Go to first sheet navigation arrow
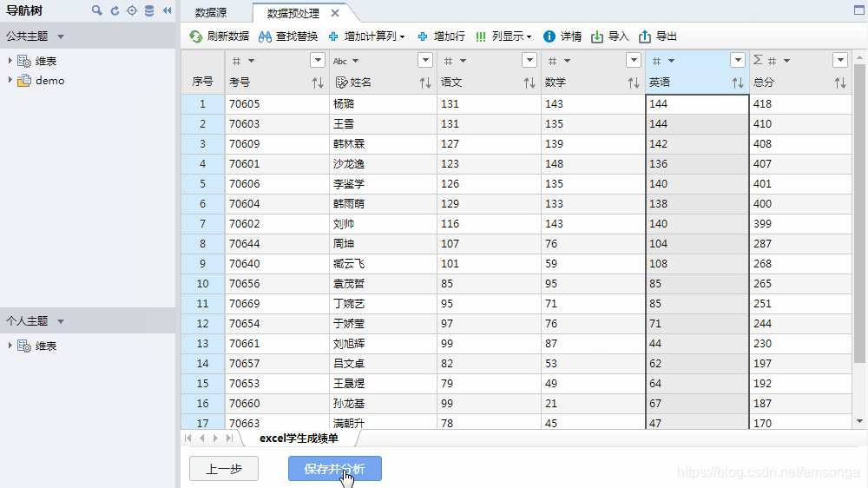The height and width of the screenshot is (488, 868). coord(188,439)
